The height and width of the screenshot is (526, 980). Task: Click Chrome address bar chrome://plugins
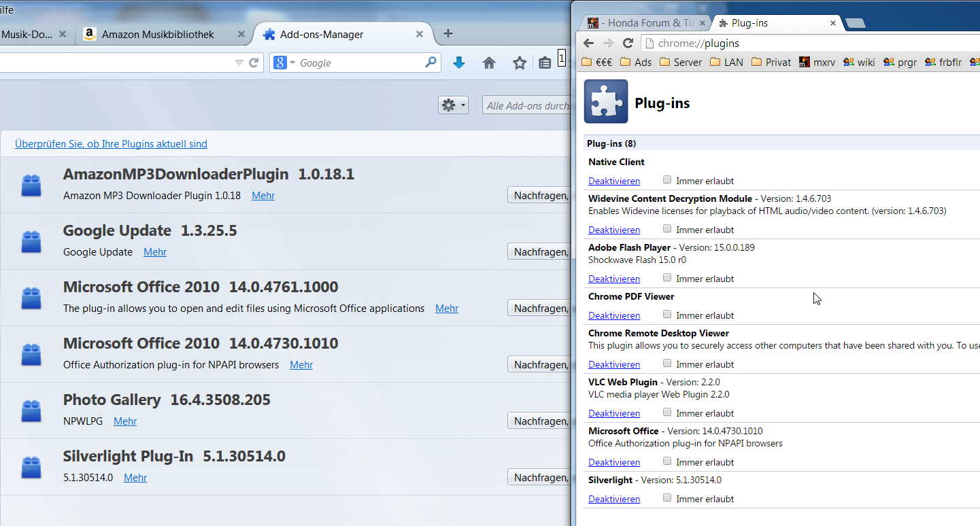pyautogui.click(x=809, y=43)
